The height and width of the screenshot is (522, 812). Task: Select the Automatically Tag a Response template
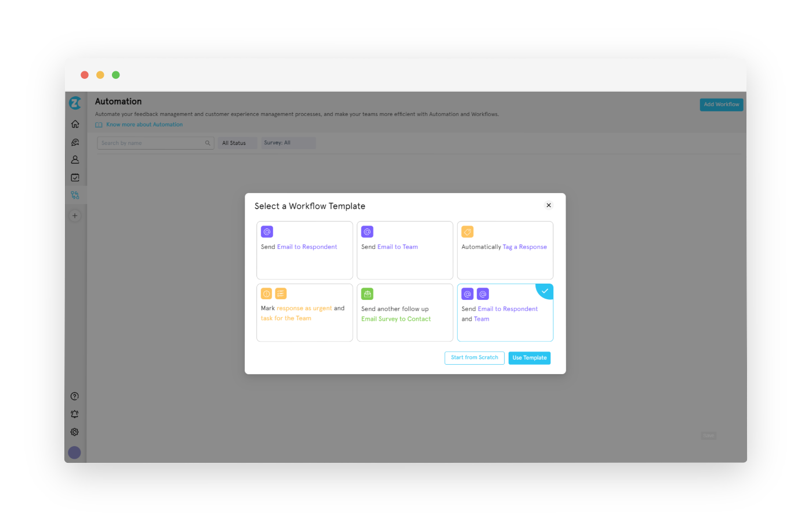pos(505,250)
